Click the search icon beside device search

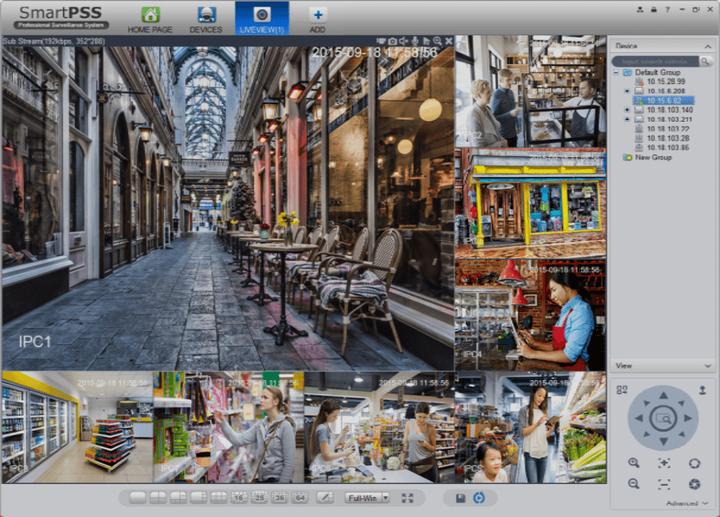point(705,61)
